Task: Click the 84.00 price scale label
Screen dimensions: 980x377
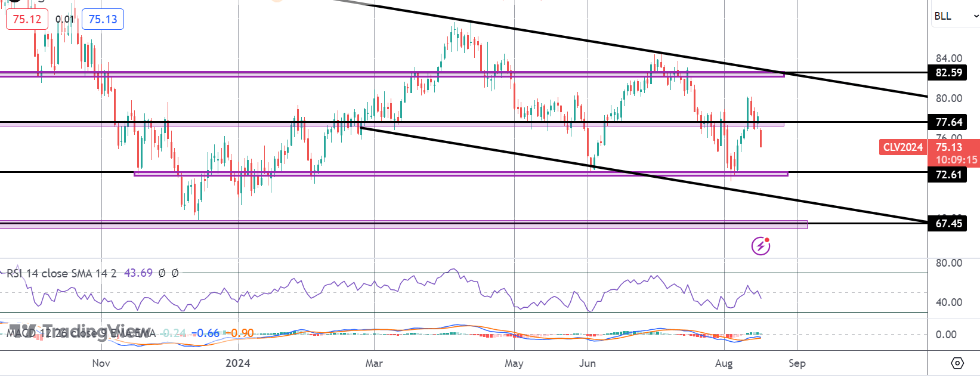Action: pos(948,58)
